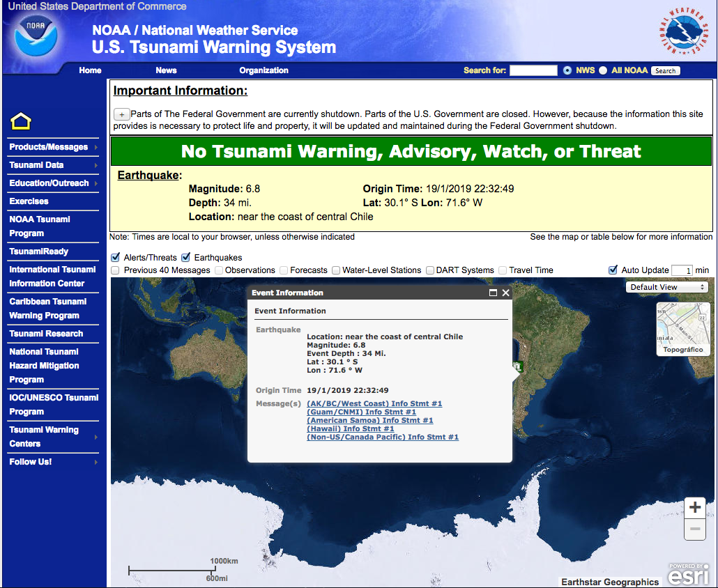Open IOC/UNESCO Tsunami Program link

(54, 405)
